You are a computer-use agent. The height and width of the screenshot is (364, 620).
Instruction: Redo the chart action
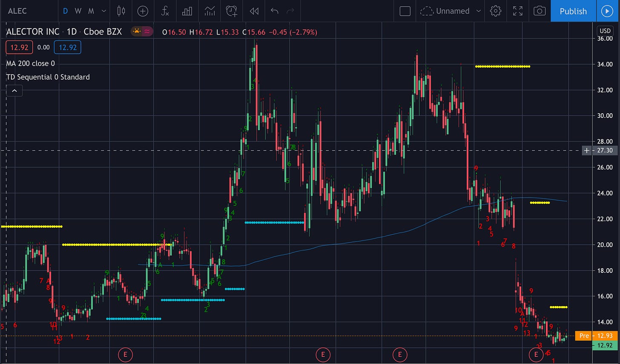290,11
